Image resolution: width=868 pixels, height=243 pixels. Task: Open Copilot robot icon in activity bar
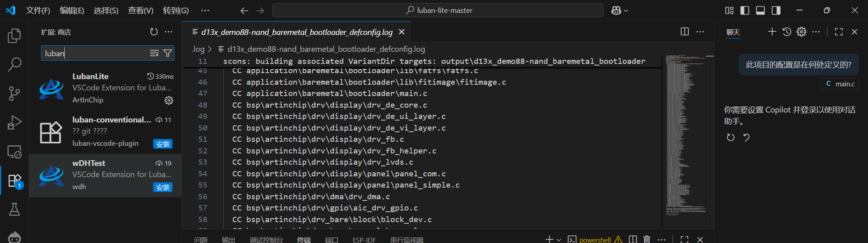(14, 237)
